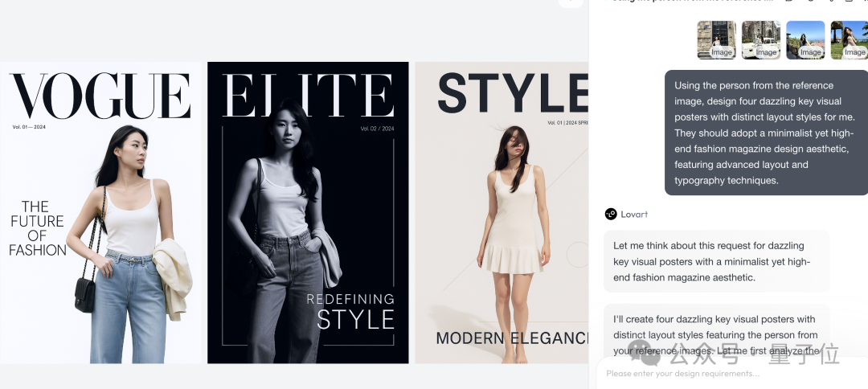Click 'REDEFINING STYLE' text on ELITE poster

click(x=350, y=312)
